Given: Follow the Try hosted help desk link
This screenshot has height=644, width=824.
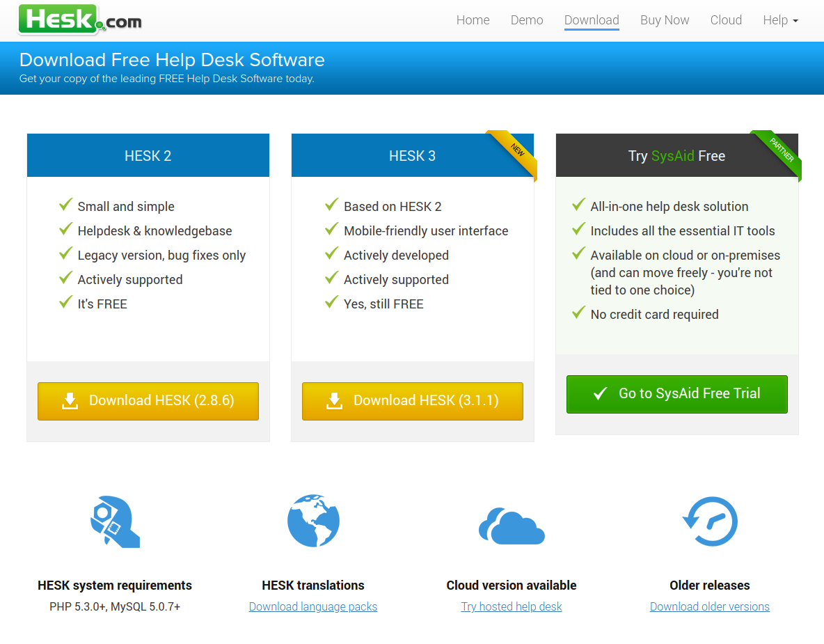Looking at the screenshot, I should 512,606.
